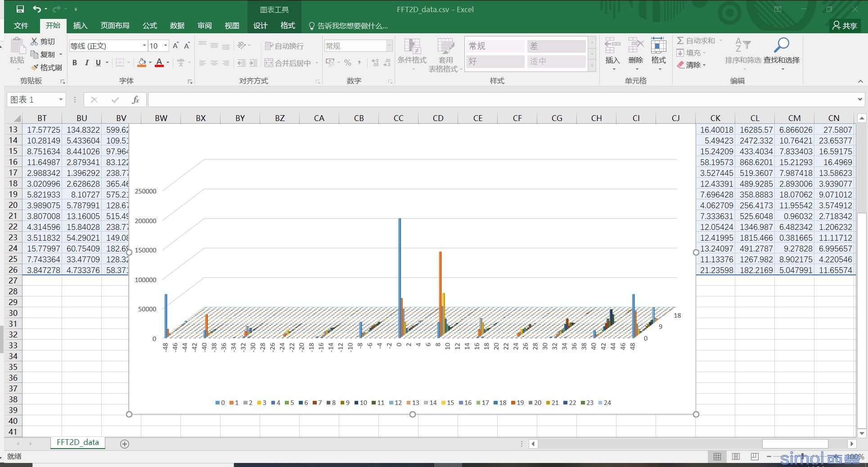Toggle Wrap Text option
The height and width of the screenshot is (467, 868).
point(284,46)
